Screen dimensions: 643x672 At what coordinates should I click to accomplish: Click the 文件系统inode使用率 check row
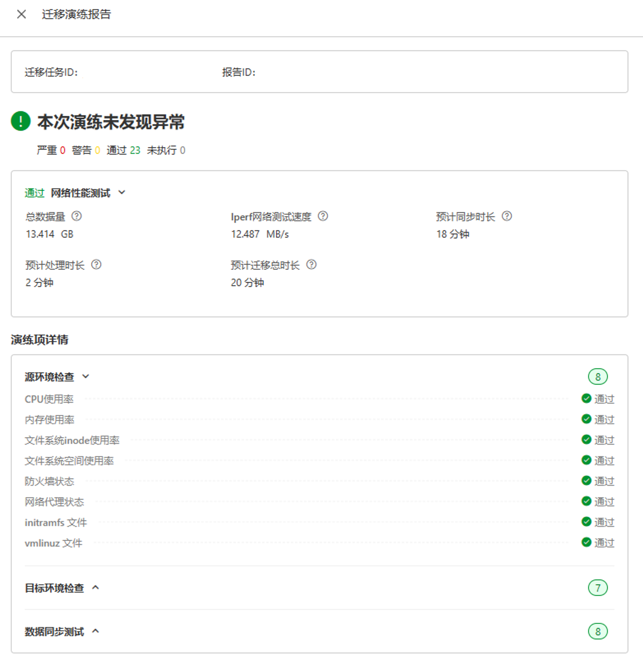click(x=72, y=440)
